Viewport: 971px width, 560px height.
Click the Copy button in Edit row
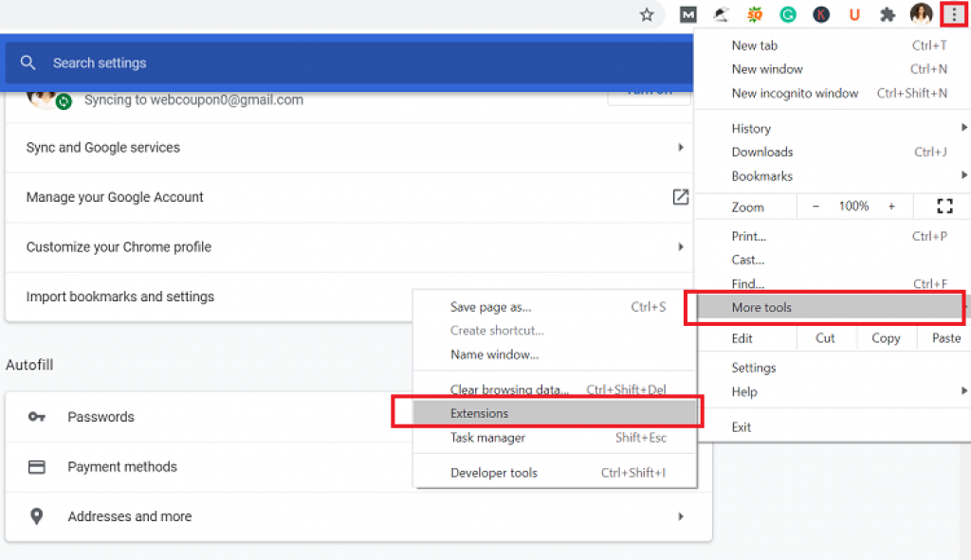[886, 338]
